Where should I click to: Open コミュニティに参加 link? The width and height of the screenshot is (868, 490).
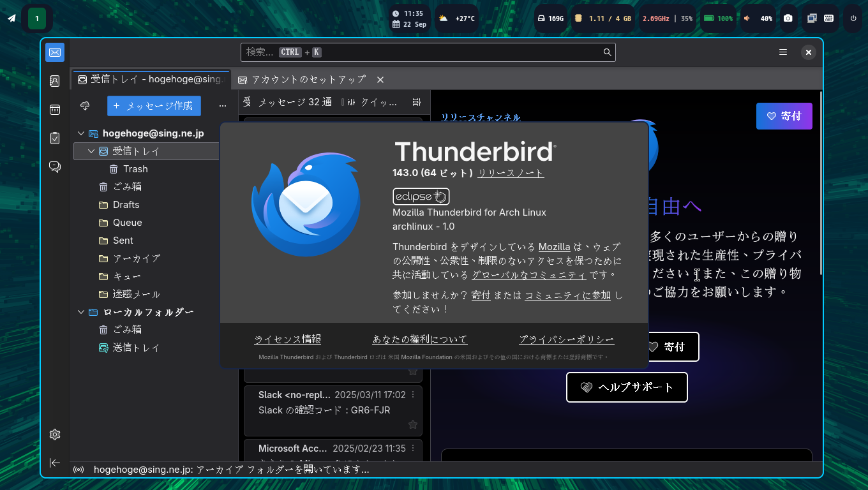(567, 295)
